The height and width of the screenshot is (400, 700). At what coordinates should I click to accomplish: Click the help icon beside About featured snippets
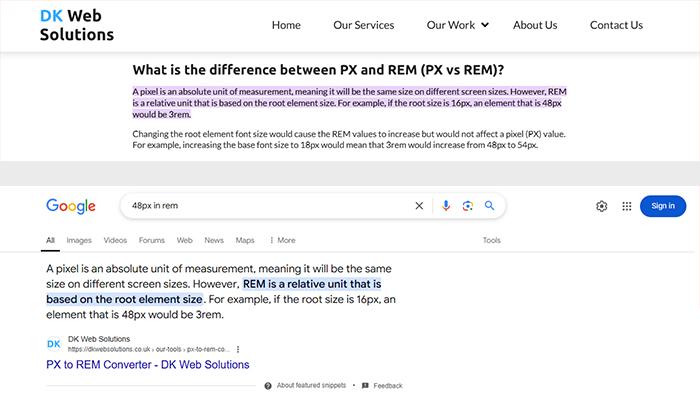pyautogui.click(x=268, y=386)
